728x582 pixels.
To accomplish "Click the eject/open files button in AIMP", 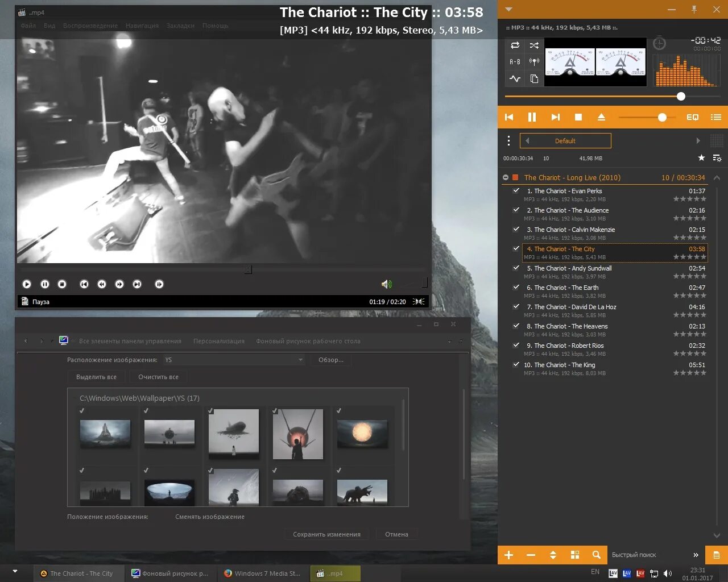I will point(601,117).
